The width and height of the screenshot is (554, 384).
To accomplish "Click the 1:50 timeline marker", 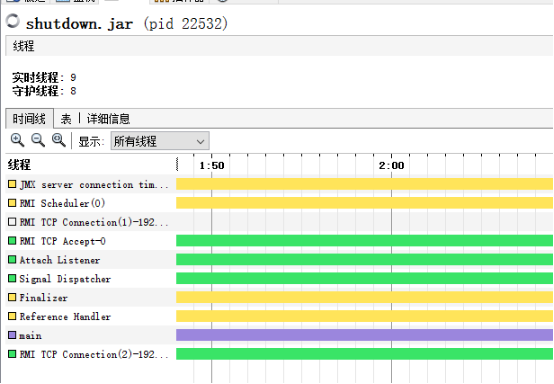I will 212,166.
